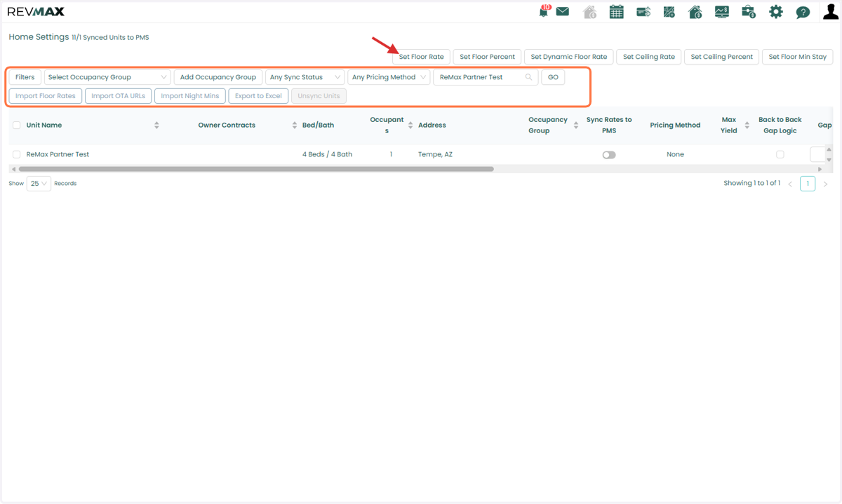Open the user profile silhouette icon

(x=830, y=12)
